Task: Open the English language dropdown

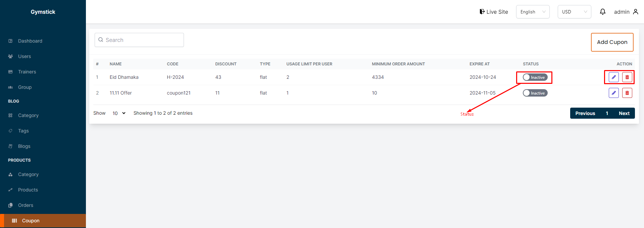Action: tap(533, 12)
